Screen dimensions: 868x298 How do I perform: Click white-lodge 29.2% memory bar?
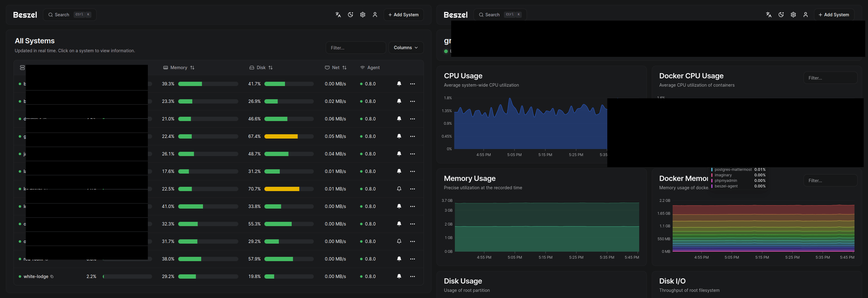pos(208,276)
